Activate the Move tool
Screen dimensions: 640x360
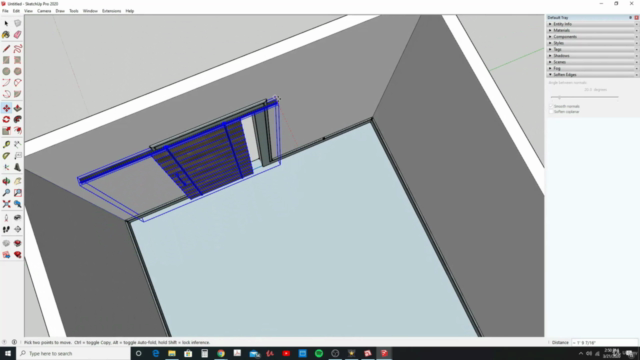pos(6,108)
